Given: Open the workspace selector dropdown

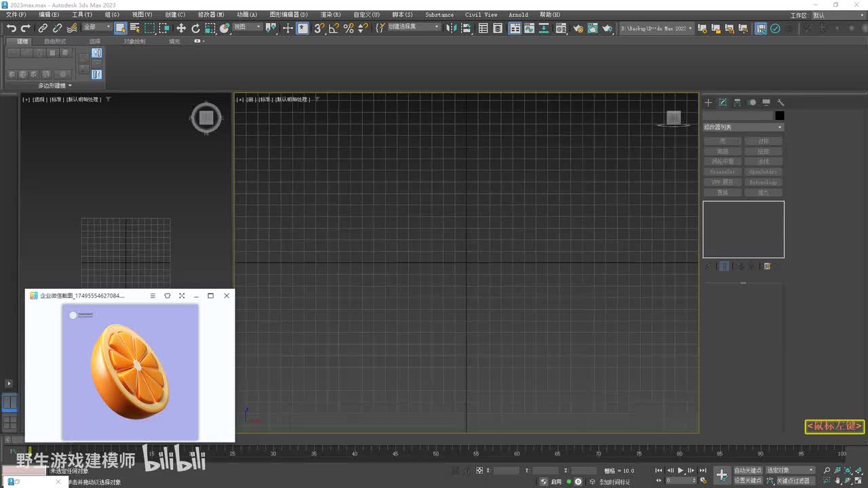Looking at the screenshot, I should click(838, 15).
